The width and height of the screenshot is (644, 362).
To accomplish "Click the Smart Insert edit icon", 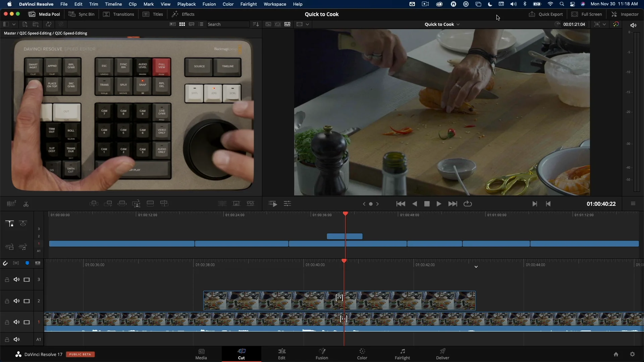I will (94, 203).
